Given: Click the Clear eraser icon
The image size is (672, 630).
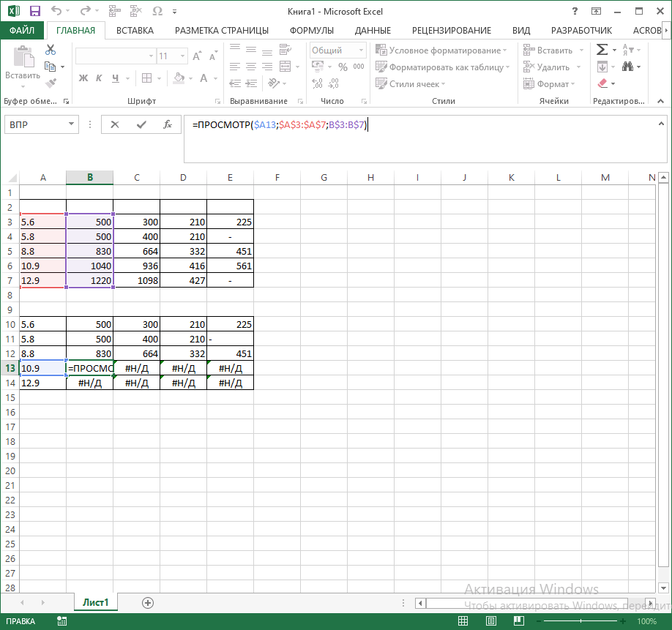Looking at the screenshot, I should (602, 83).
